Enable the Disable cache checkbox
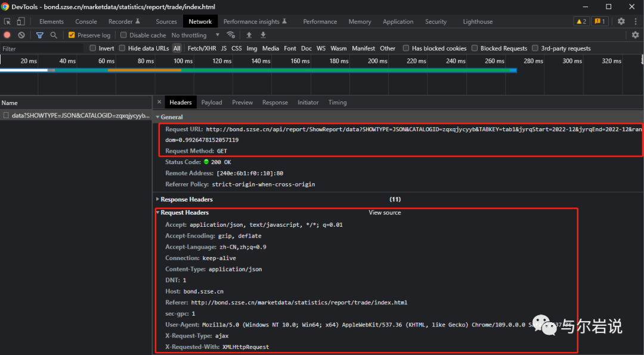 point(123,35)
